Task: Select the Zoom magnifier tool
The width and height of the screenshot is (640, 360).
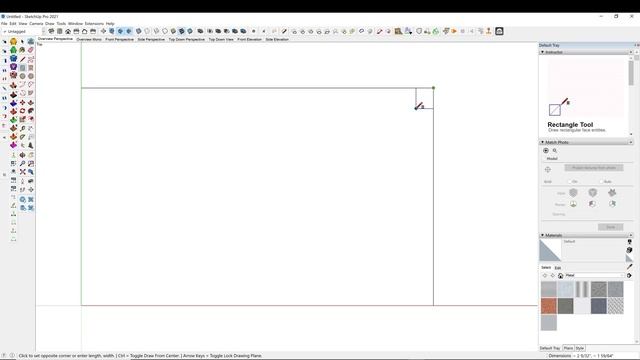Action: (22, 163)
